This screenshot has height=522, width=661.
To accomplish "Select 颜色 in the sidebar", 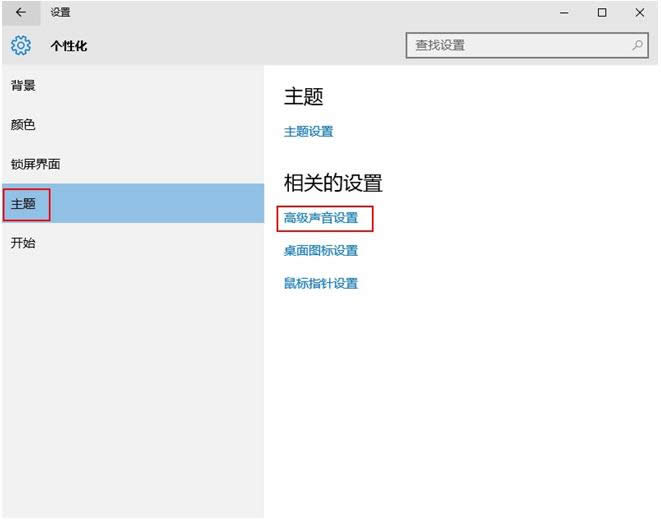I will click(133, 125).
